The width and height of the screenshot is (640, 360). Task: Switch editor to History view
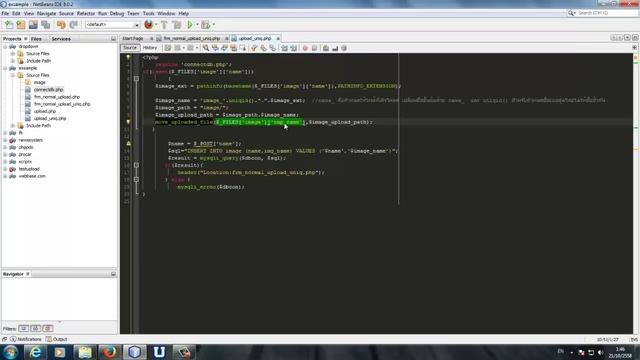150,48
